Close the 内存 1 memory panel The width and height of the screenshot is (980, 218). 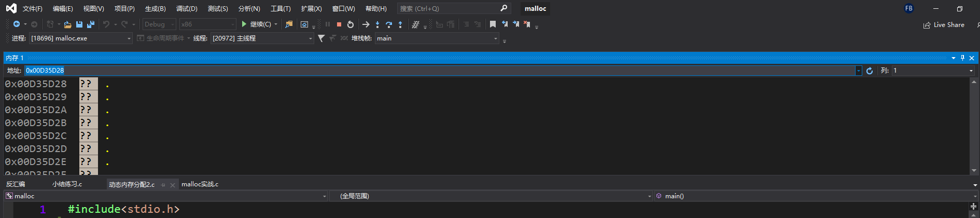tap(972, 58)
